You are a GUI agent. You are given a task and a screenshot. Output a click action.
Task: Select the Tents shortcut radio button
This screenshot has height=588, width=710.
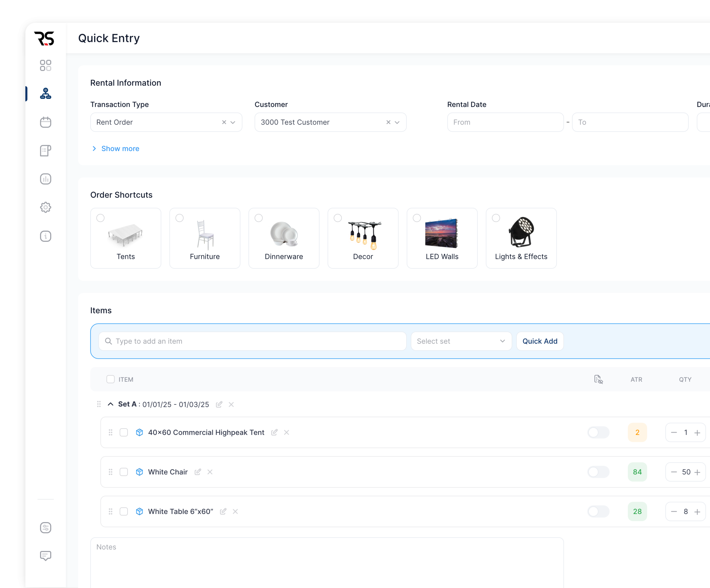coord(100,218)
